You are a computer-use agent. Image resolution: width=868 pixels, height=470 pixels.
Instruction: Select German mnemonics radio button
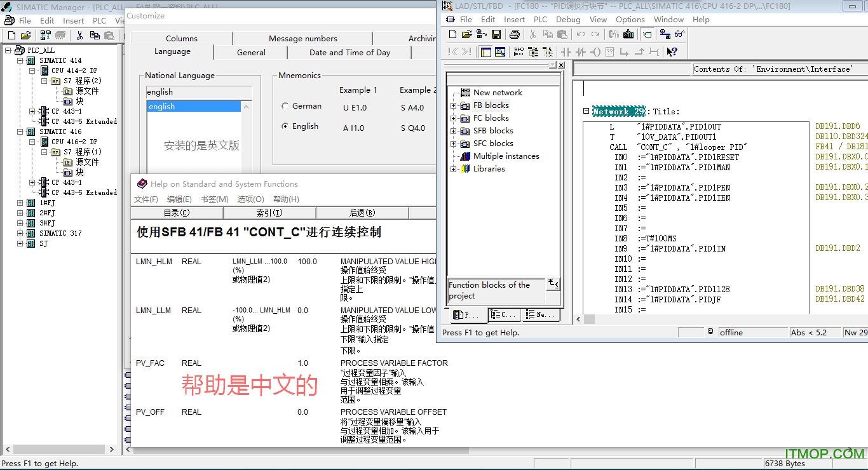click(x=285, y=106)
